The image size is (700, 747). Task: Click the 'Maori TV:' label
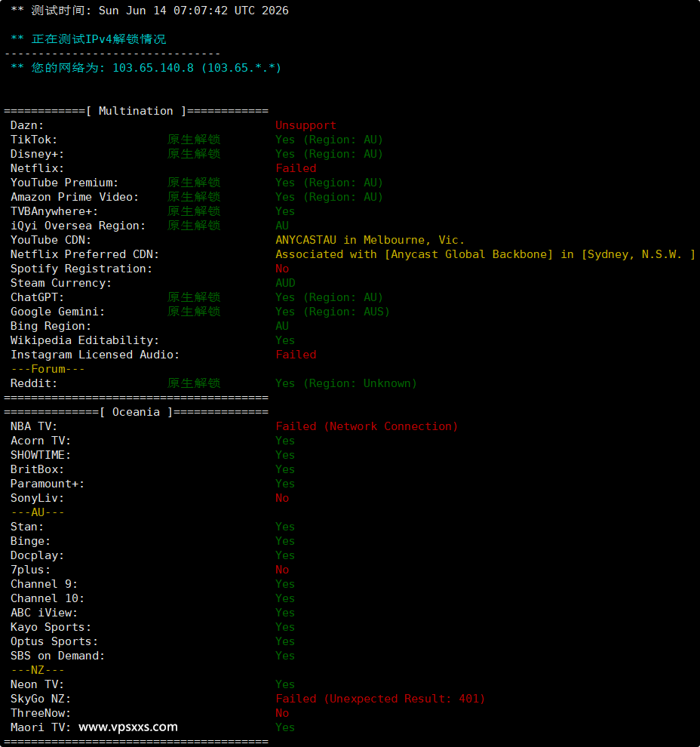pyautogui.click(x=41, y=727)
